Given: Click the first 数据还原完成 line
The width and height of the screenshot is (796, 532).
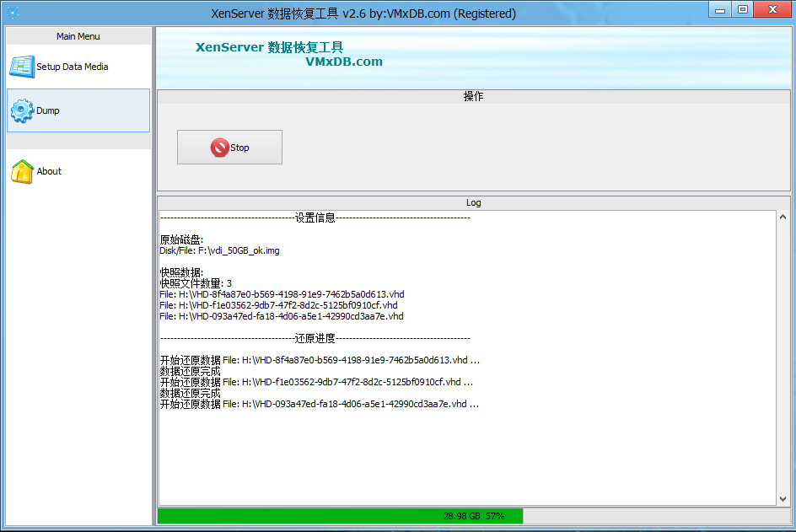Looking at the screenshot, I should point(191,371).
